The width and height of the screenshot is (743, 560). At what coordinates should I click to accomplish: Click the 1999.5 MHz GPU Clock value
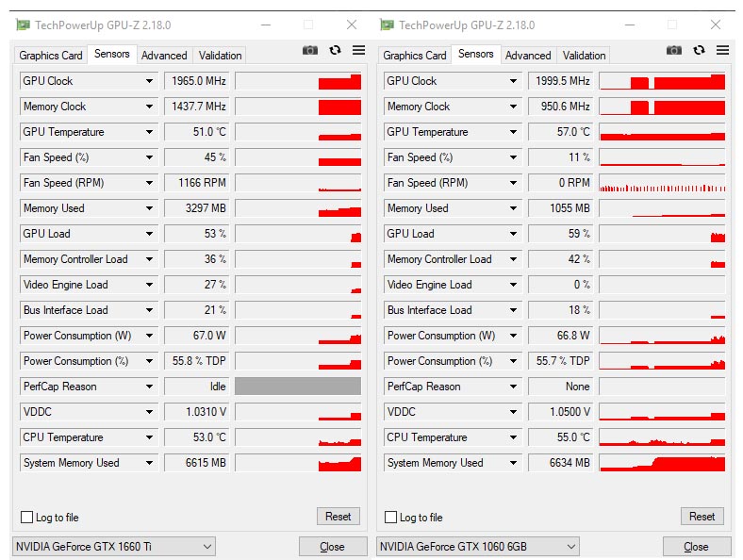click(561, 81)
